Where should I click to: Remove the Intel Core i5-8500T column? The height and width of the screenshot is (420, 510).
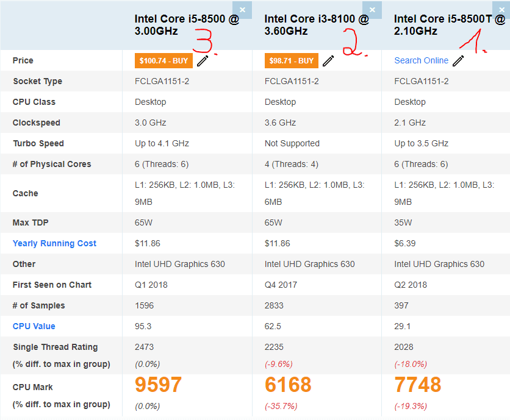[x=501, y=10]
